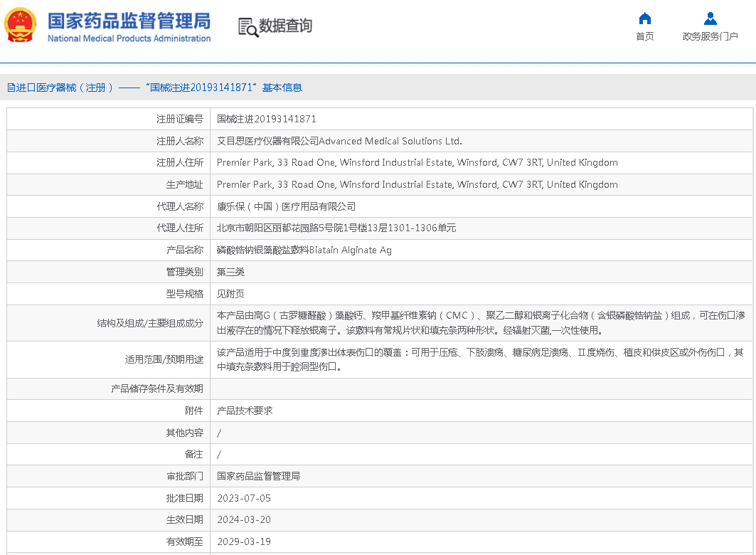Open the 政务服务门户 portal link text
This screenshot has width=756, height=555.
point(710,37)
